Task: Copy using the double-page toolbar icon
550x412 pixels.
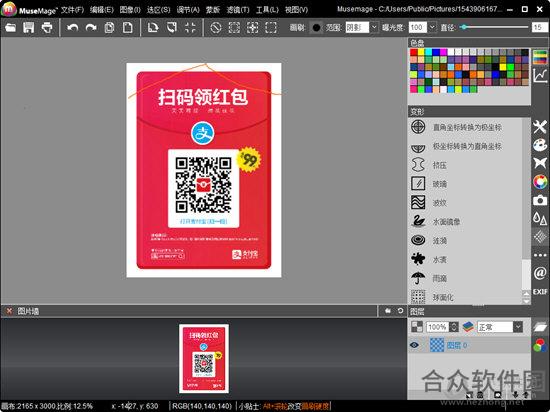Action: coord(109,27)
